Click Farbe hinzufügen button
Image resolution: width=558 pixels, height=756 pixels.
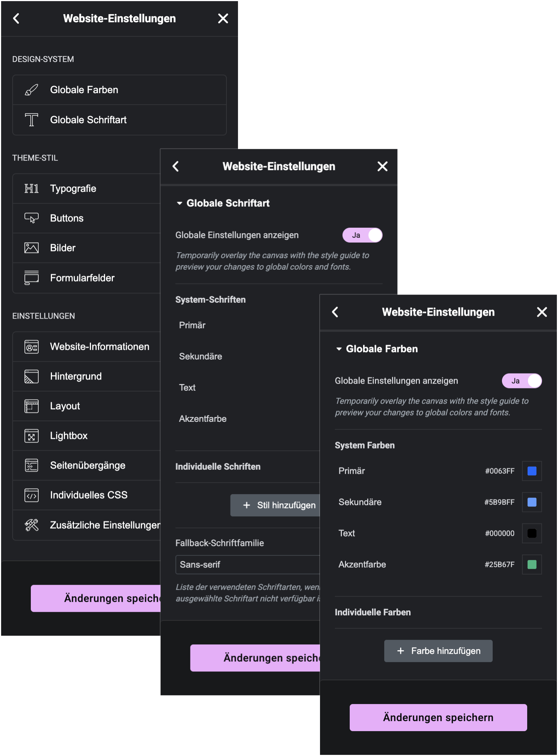coord(438,651)
